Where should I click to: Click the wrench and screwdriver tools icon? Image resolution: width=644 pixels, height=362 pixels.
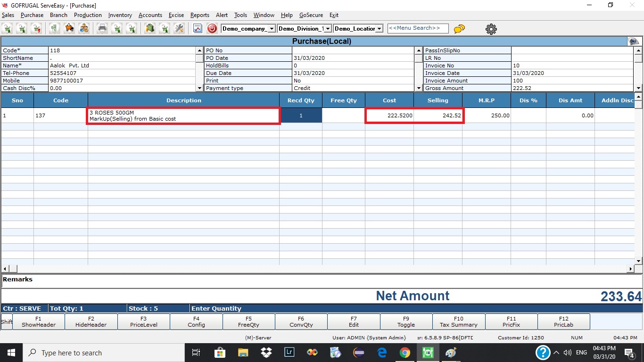tap(179, 28)
